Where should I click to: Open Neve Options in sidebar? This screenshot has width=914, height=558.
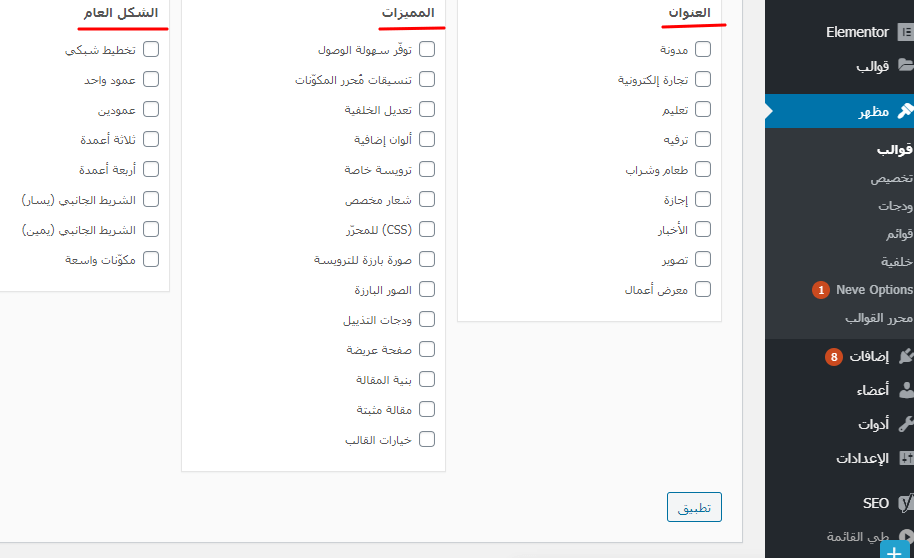[874, 290]
